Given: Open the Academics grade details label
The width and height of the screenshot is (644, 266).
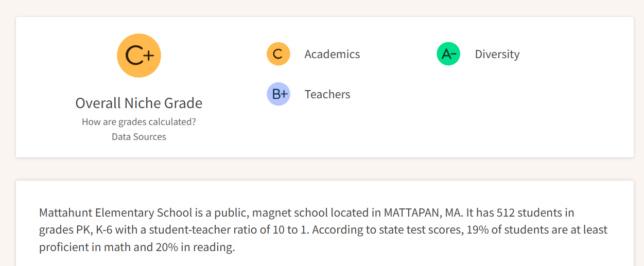Looking at the screenshot, I should coord(332,54).
